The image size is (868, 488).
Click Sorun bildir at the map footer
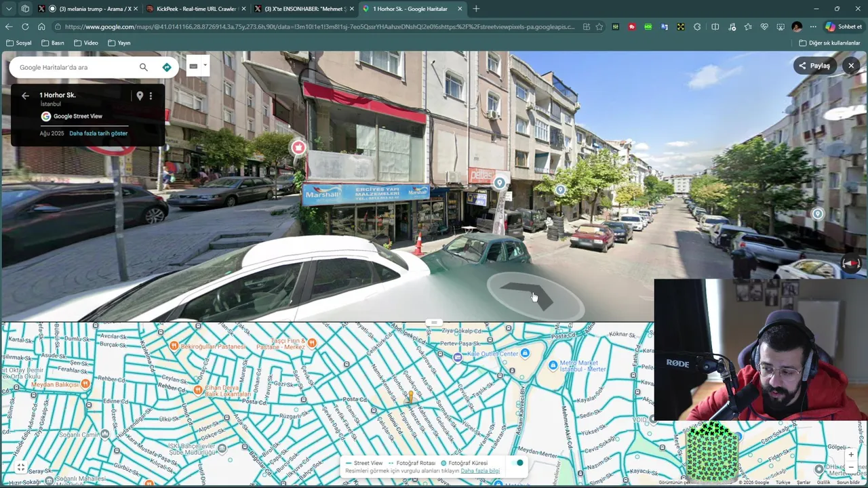tap(848, 483)
